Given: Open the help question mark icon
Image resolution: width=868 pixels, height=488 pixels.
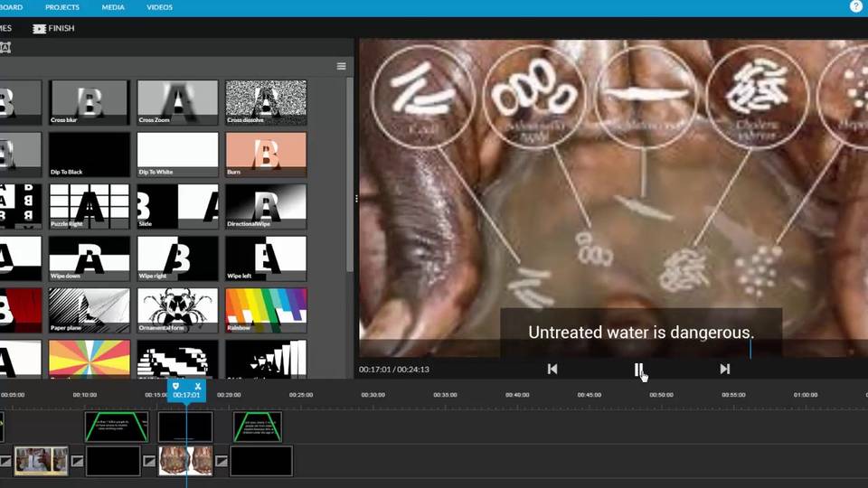Looking at the screenshot, I should tap(856, 6).
